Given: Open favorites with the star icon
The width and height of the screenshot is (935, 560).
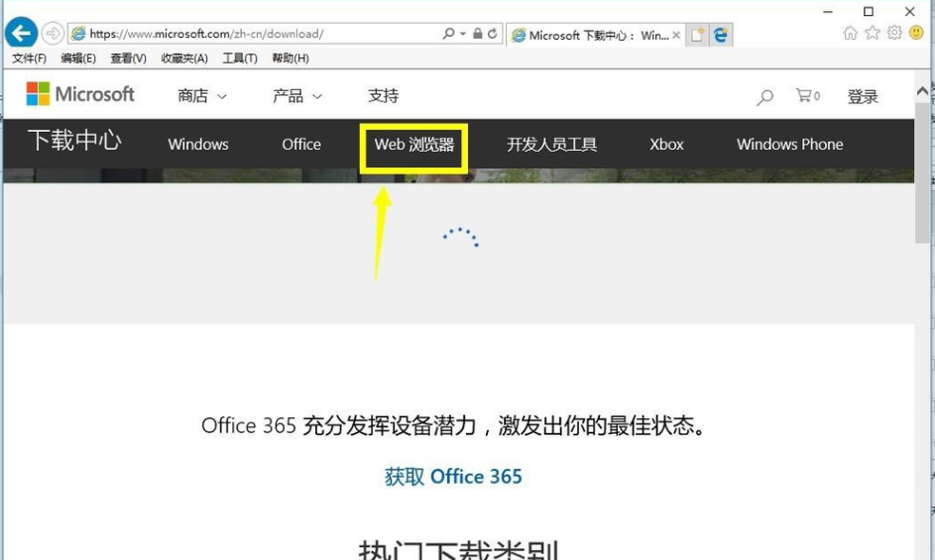Looking at the screenshot, I should (x=873, y=33).
